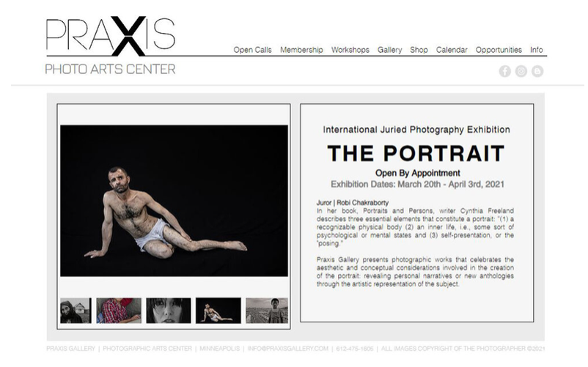Image resolution: width=588 pixels, height=367 pixels.
Task: Select the reclining man thumbnail
Action: (218, 311)
